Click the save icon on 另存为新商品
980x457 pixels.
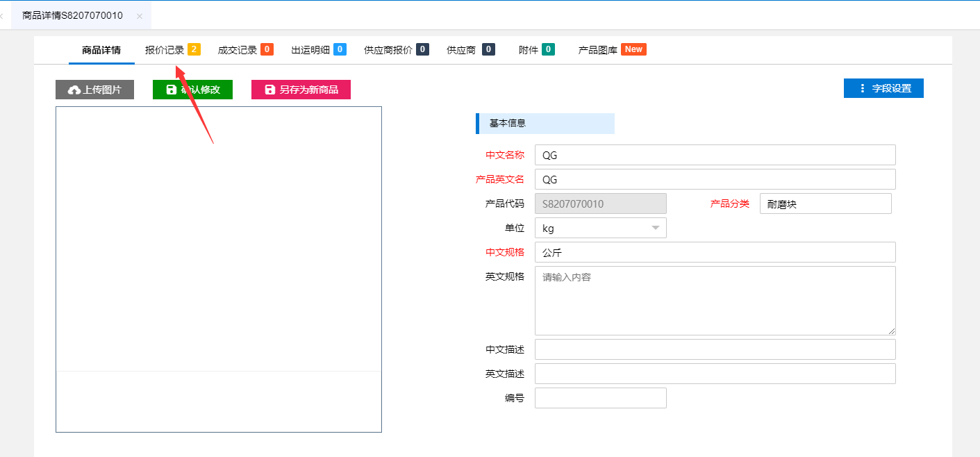coord(270,90)
